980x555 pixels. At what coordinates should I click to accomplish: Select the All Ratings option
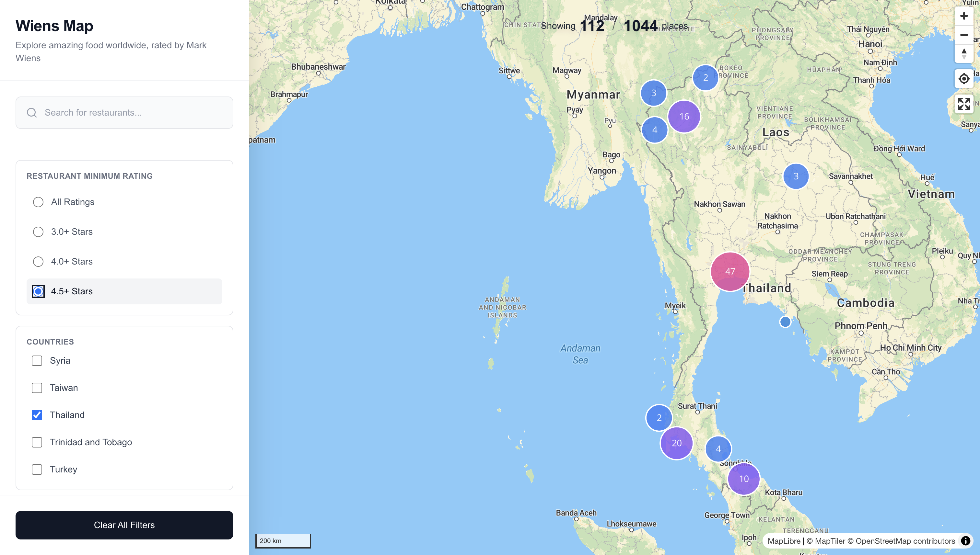coord(38,202)
